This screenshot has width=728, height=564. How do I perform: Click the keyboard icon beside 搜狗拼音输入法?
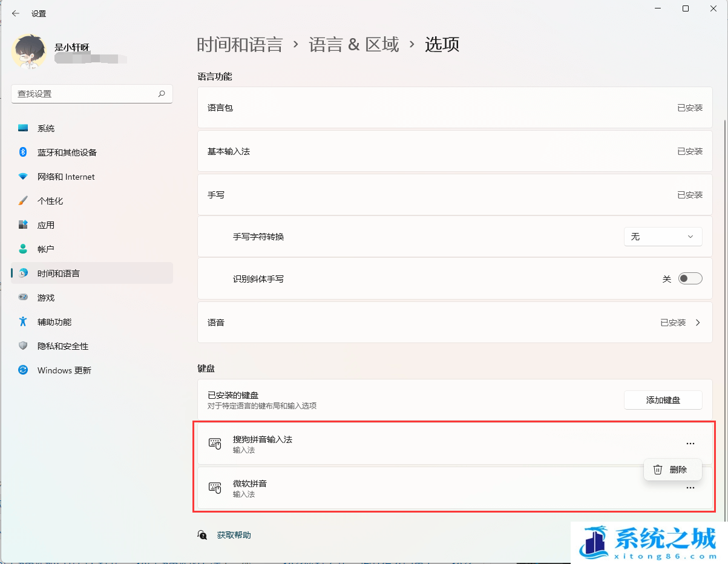pyautogui.click(x=215, y=443)
